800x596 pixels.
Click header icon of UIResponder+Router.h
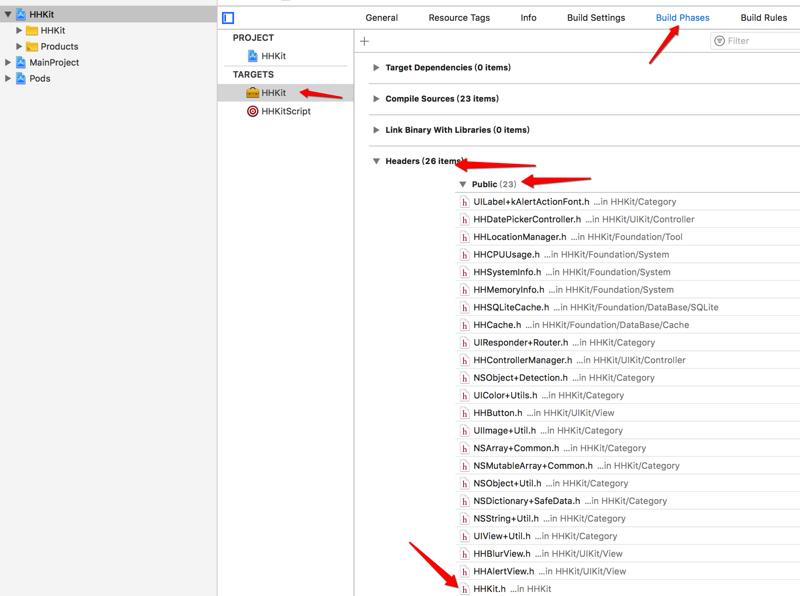click(464, 343)
